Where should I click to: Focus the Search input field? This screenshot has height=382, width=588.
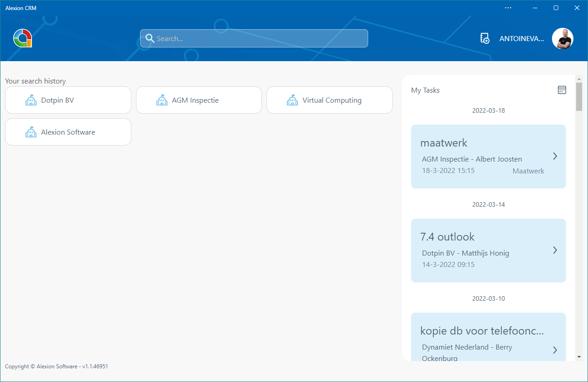[x=254, y=38]
